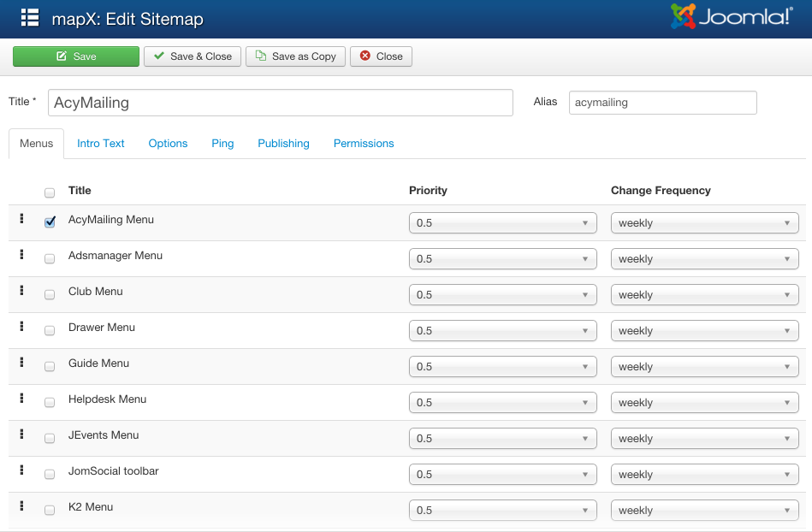Click the drag handle for AcyMailing Menu

coord(21,218)
